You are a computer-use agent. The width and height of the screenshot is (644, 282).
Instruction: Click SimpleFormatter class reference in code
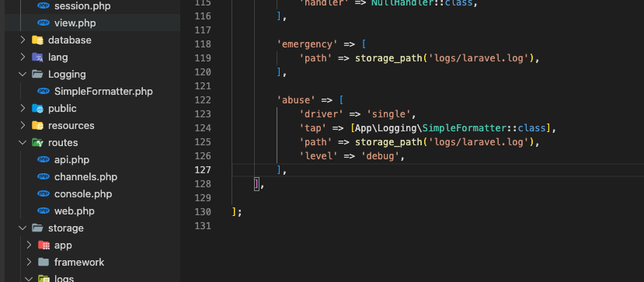click(x=464, y=127)
